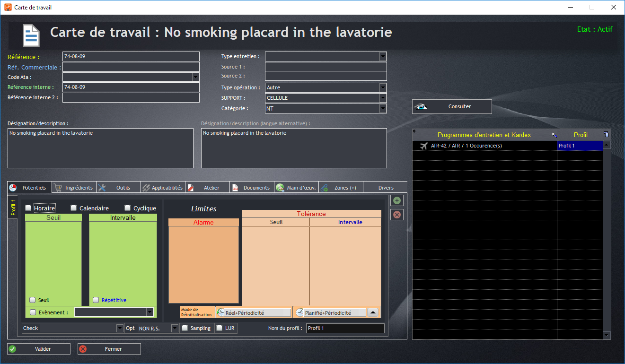The image size is (625, 364).
Task: Click scroll-up arrow in Kardex grid
Action: coord(607,145)
